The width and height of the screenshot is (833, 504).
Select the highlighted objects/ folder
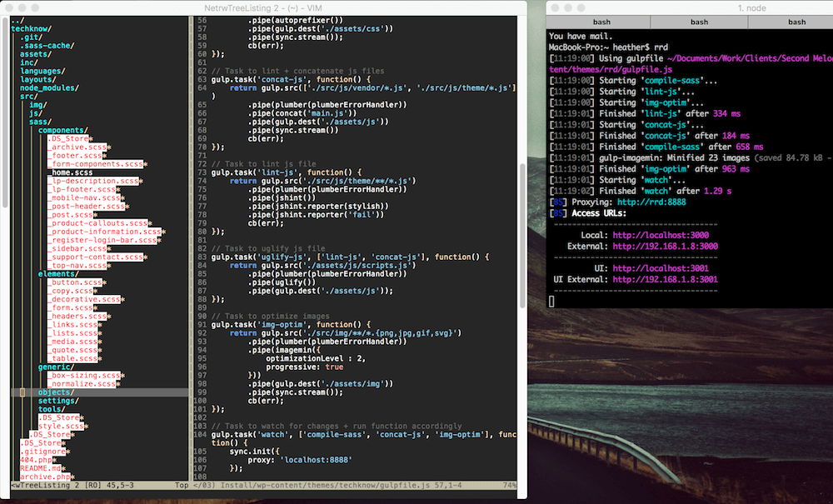point(57,392)
